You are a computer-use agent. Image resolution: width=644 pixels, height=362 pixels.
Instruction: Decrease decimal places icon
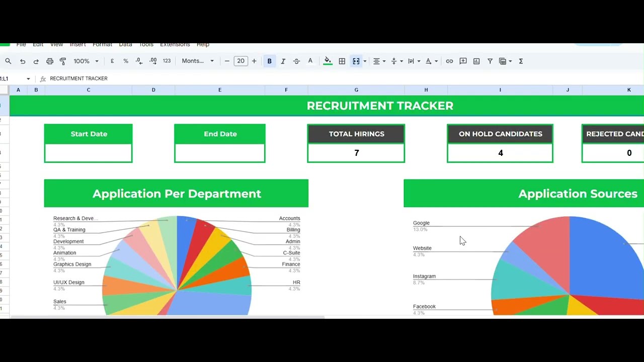click(x=139, y=61)
